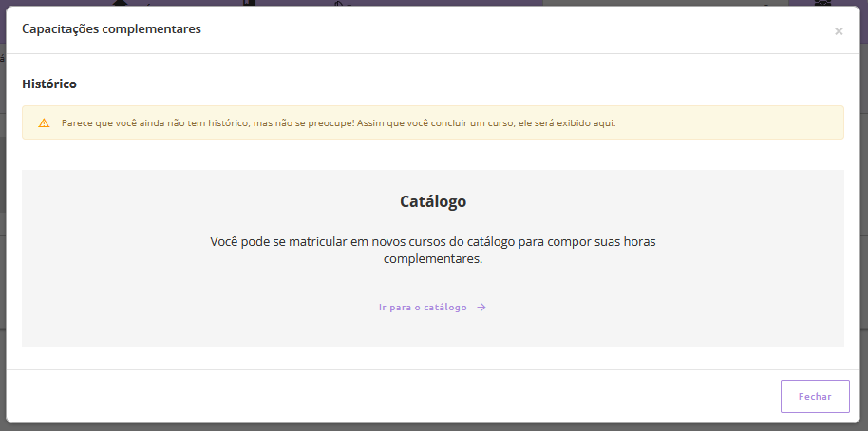The image size is (868, 431).
Task: Click the empty header space right of the title
Action: [522, 29]
